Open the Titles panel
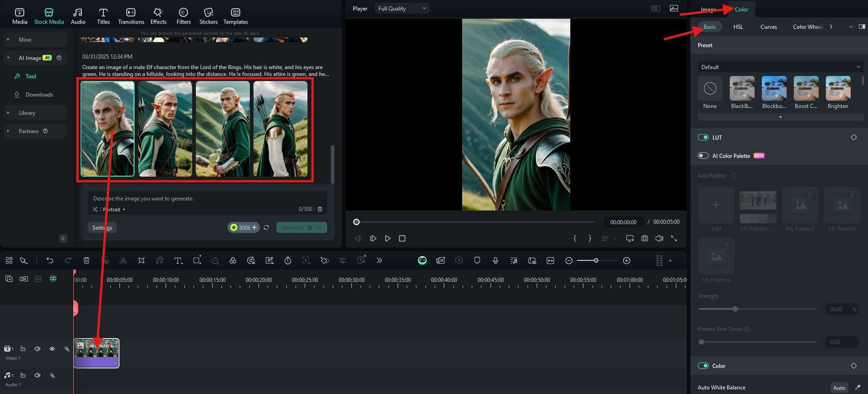This screenshot has height=394, width=868. 103,16
